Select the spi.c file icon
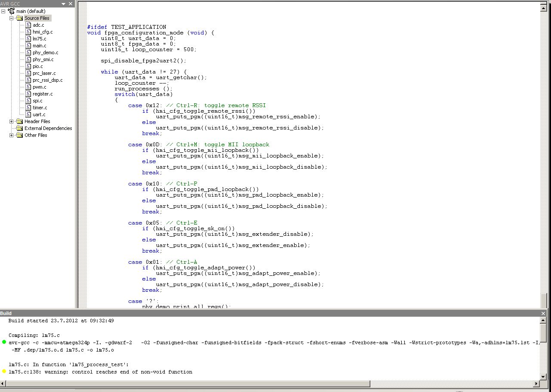Image resolution: width=551 pixels, height=392 pixels. (x=28, y=101)
